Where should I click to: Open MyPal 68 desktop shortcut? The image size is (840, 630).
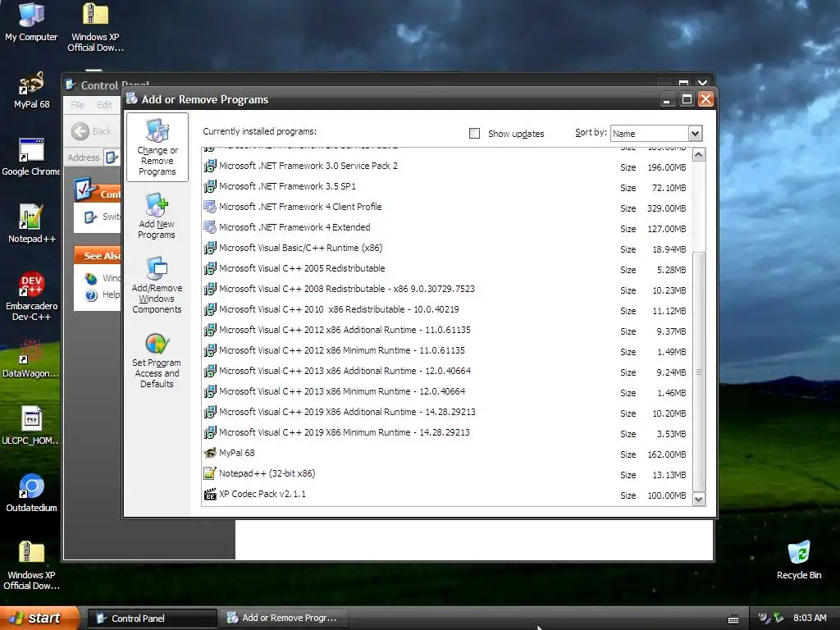pos(31,90)
